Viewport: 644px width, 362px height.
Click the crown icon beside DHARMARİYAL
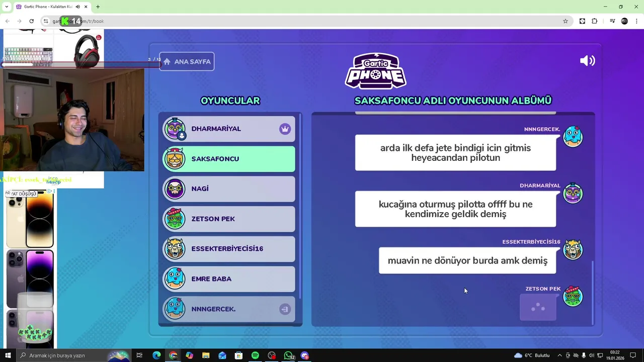pos(285,129)
